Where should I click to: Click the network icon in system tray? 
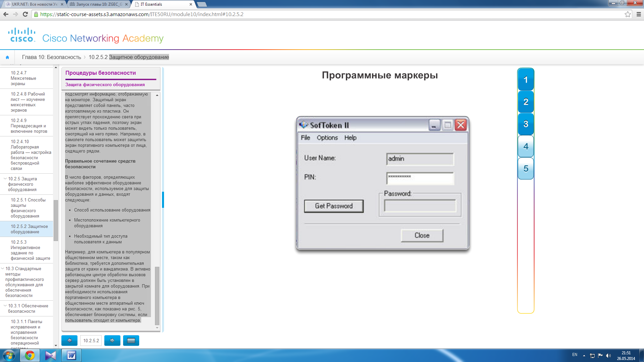point(592,356)
